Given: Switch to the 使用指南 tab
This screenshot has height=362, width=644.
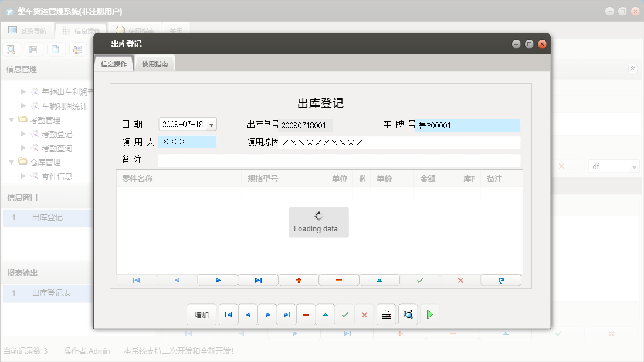Looking at the screenshot, I should (154, 63).
